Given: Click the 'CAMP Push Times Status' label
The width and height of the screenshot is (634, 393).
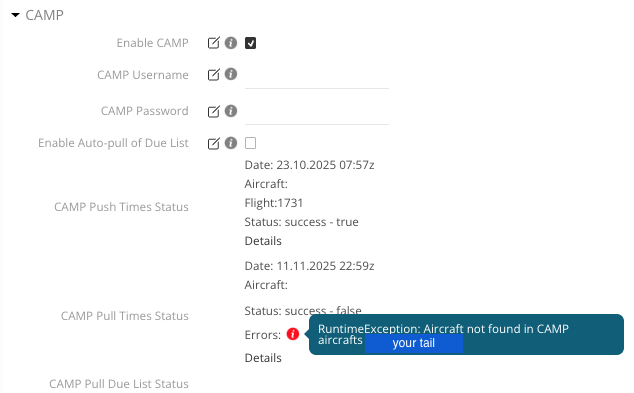Looking at the screenshot, I should pos(121,207).
